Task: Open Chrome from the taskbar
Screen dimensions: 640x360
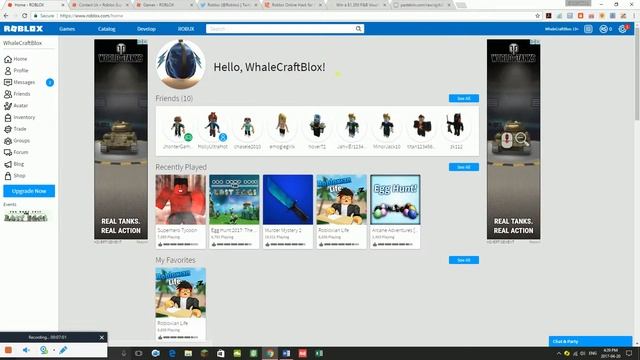Action: [x=270, y=353]
